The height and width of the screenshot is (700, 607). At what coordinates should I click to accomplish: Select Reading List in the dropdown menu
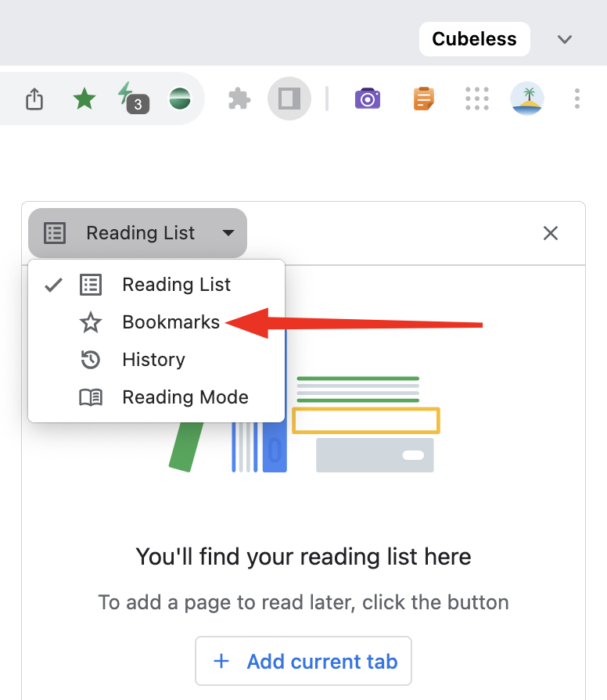[156, 285]
